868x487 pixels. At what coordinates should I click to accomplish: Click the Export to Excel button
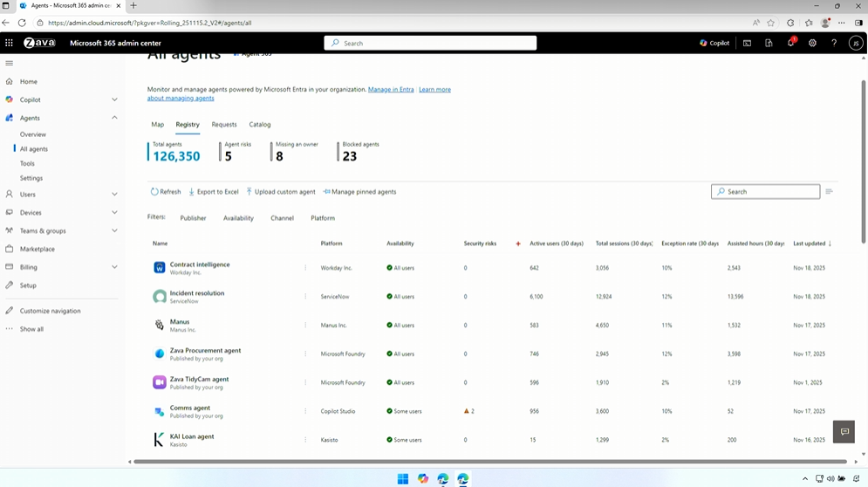(214, 192)
